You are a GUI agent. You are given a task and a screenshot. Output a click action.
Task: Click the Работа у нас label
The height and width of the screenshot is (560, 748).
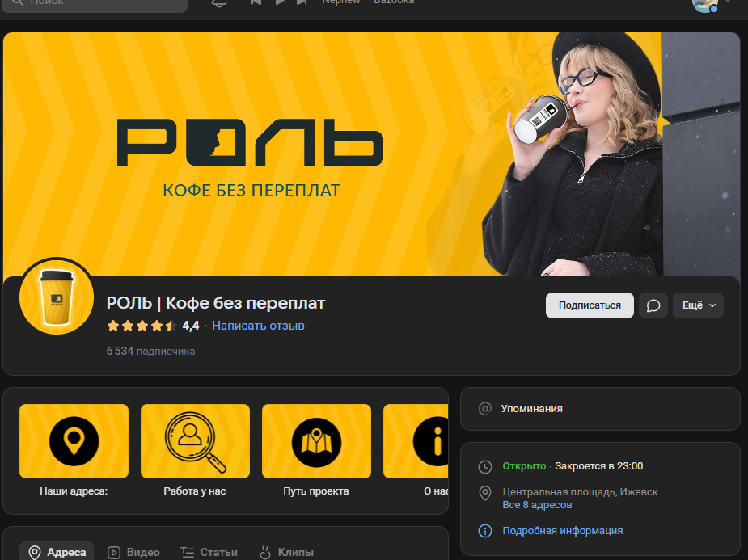coord(195,491)
